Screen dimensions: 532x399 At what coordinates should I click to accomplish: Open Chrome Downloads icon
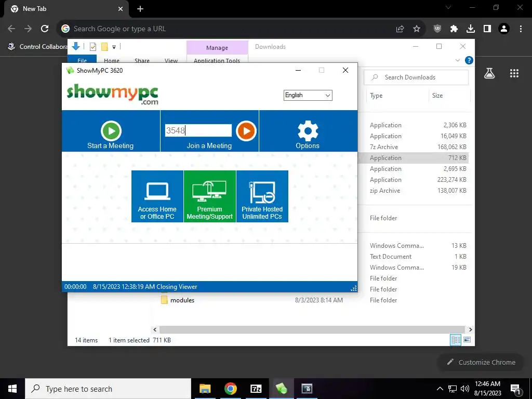pos(471,29)
